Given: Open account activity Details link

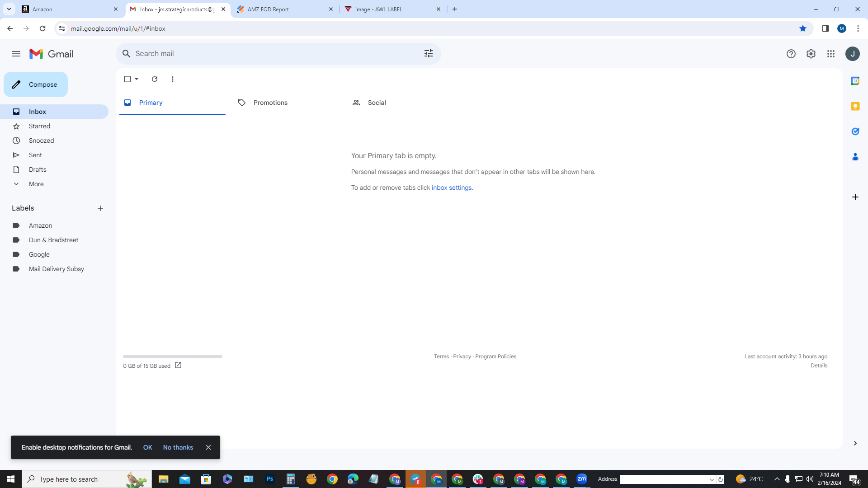Looking at the screenshot, I should coord(819,366).
